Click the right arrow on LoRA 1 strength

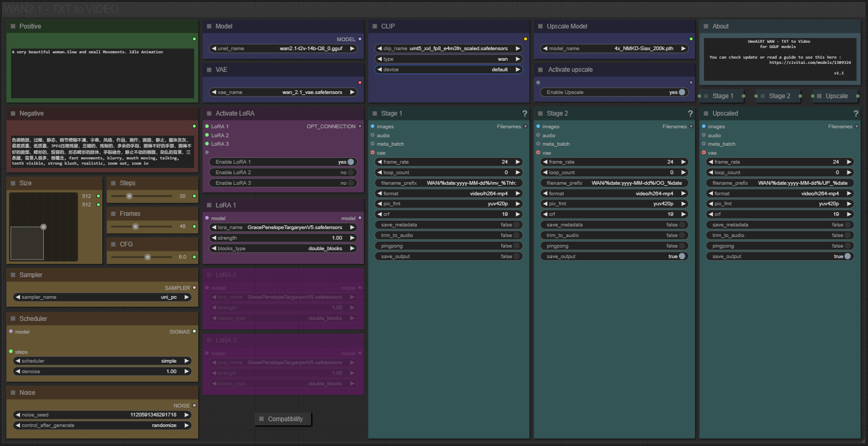(352, 238)
